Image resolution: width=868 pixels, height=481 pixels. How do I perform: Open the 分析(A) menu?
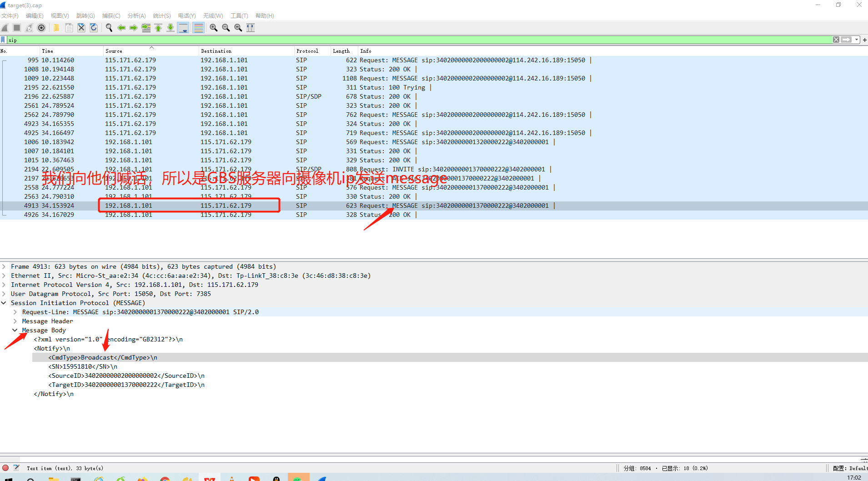(x=136, y=16)
